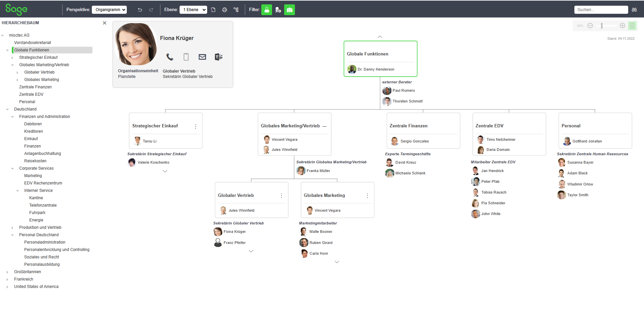Select Globale Funktionen in the hierarchy tree
Screen dimensions: 644x334
click(32, 50)
